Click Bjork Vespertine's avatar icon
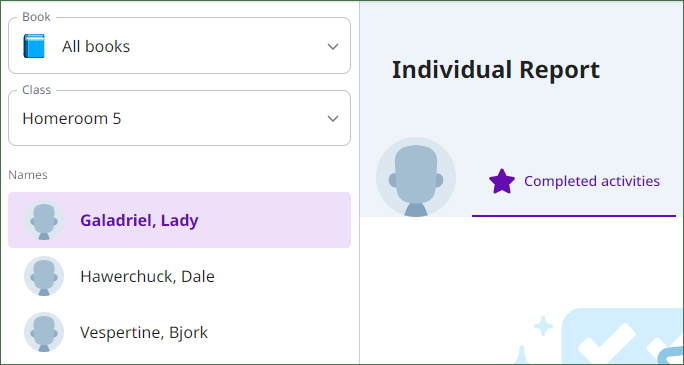Viewport: 684px width, 365px height. (x=44, y=332)
